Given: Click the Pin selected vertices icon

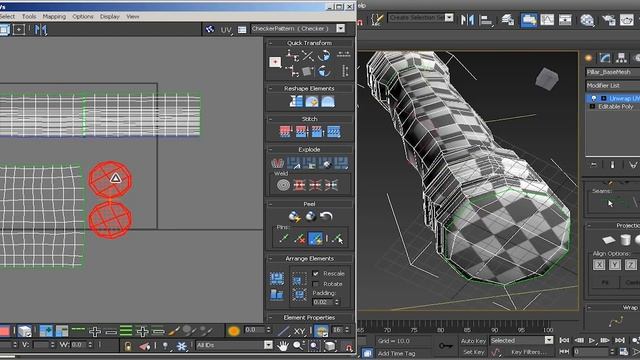Looking at the screenshot, I should [x=284, y=238].
